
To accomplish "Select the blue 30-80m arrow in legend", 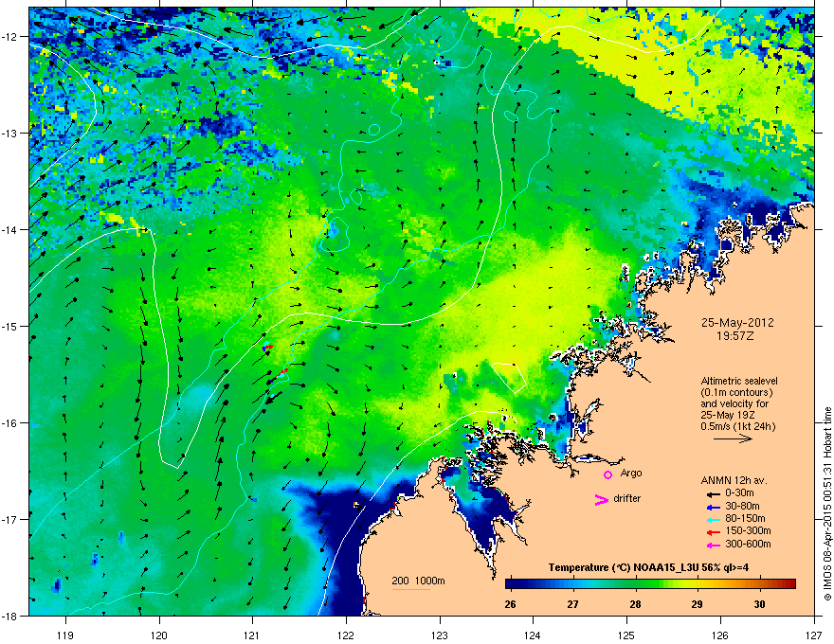I will click(x=714, y=507).
